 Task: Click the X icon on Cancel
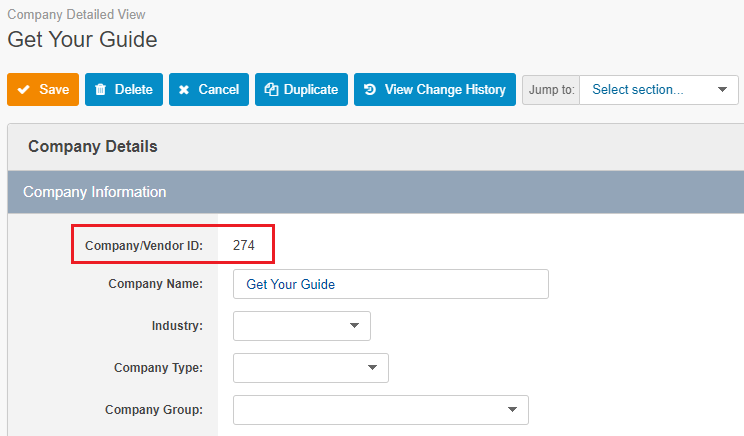[x=184, y=90]
